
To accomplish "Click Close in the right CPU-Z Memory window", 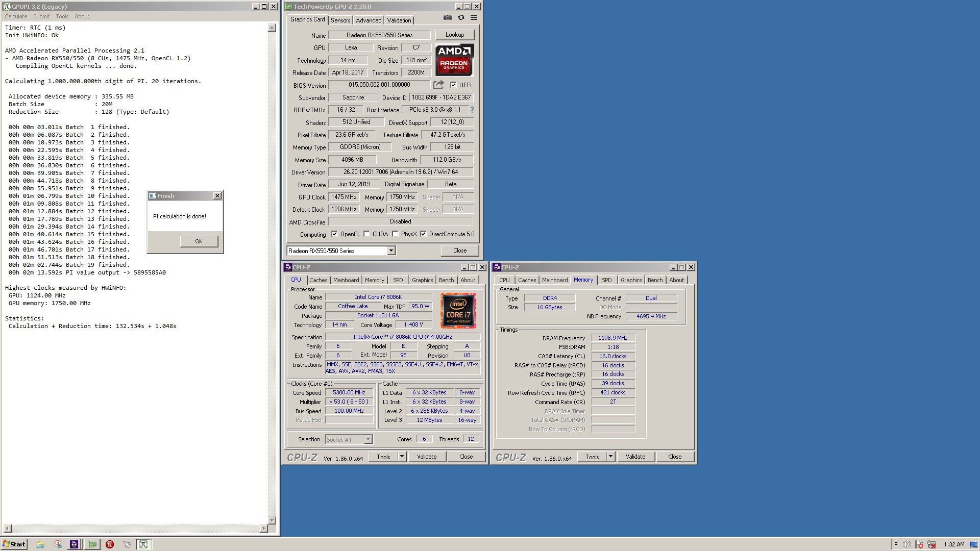I will [675, 457].
